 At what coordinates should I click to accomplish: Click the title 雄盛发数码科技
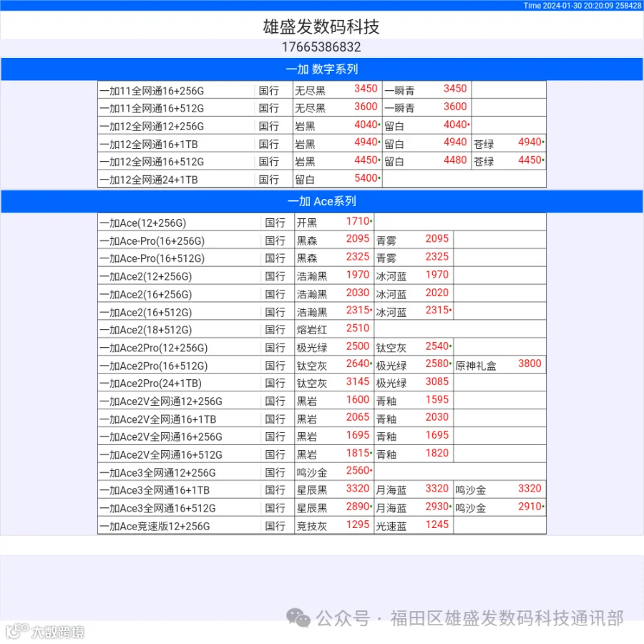pos(321,26)
